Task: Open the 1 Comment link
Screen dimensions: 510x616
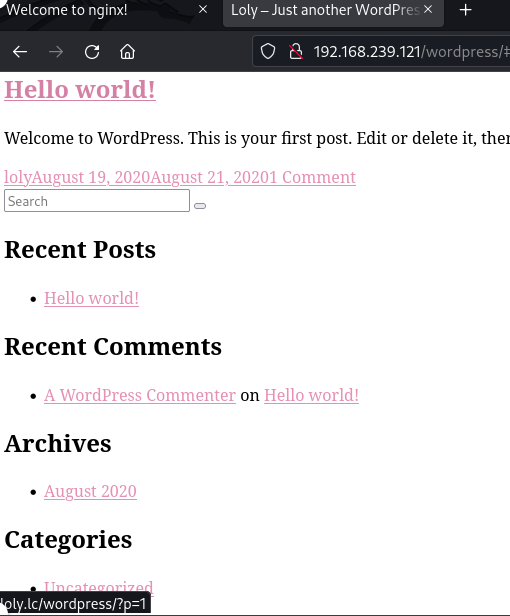Action: (x=314, y=177)
